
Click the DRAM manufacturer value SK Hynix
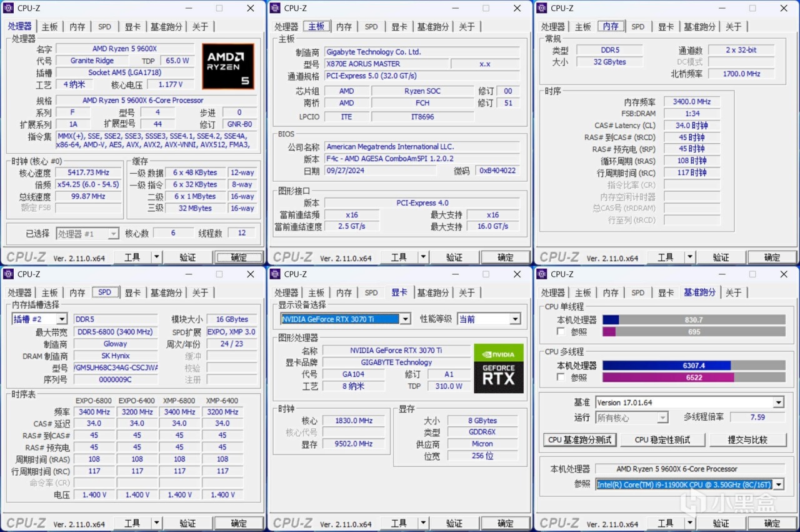116,356
